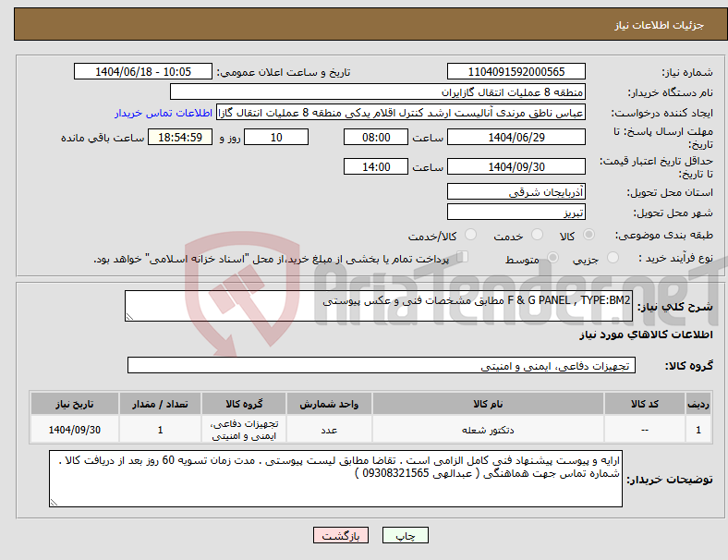
Task: Click the request creator name field
Action: pos(401,113)
